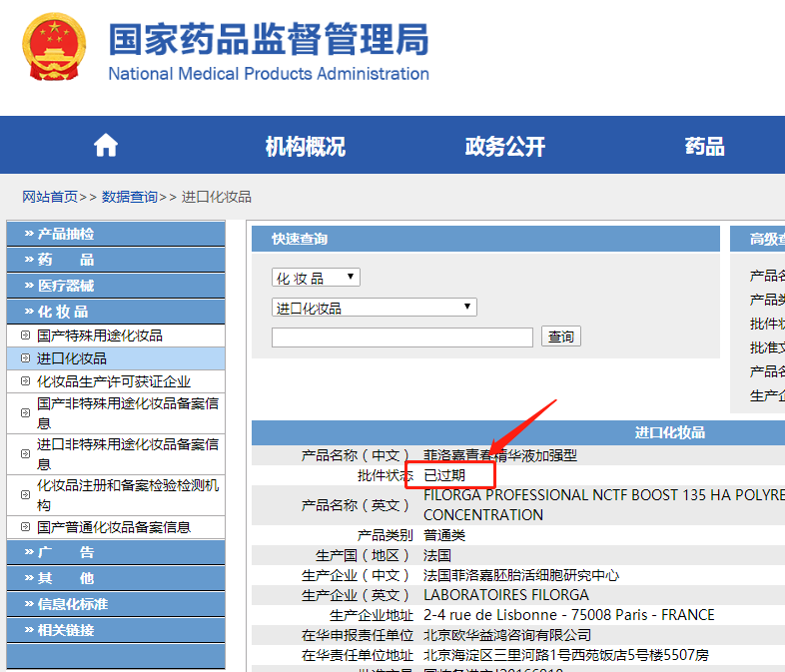Expand the 相关链接 sidebar section
The width and height of the screenshot is (785, 672).
(x=116, y=630)
